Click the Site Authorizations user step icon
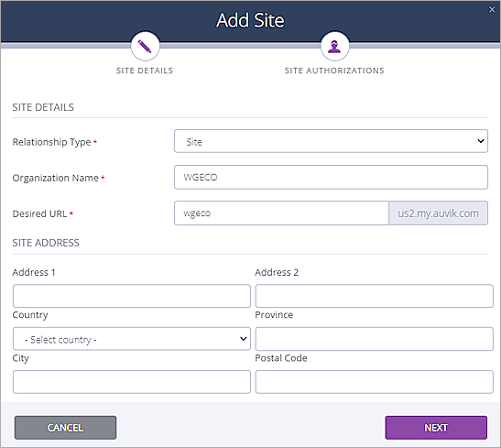501x448 pixels. click(334, 47)
